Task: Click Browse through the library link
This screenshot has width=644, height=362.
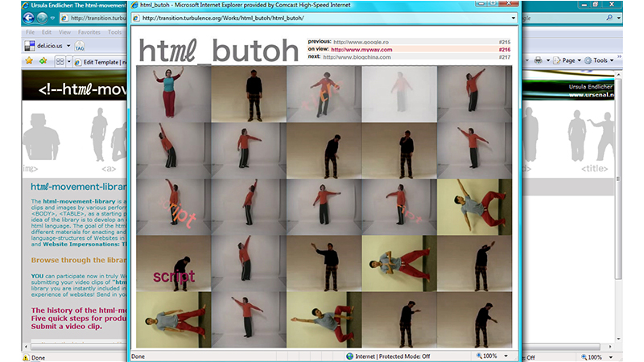Action: click(79, 260)
